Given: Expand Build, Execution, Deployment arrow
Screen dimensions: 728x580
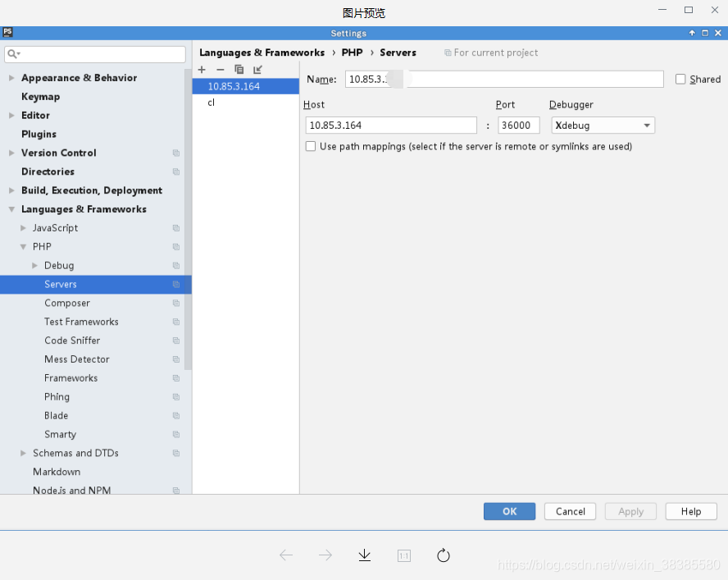Looking at the screenshot, I should pos(11,190).
